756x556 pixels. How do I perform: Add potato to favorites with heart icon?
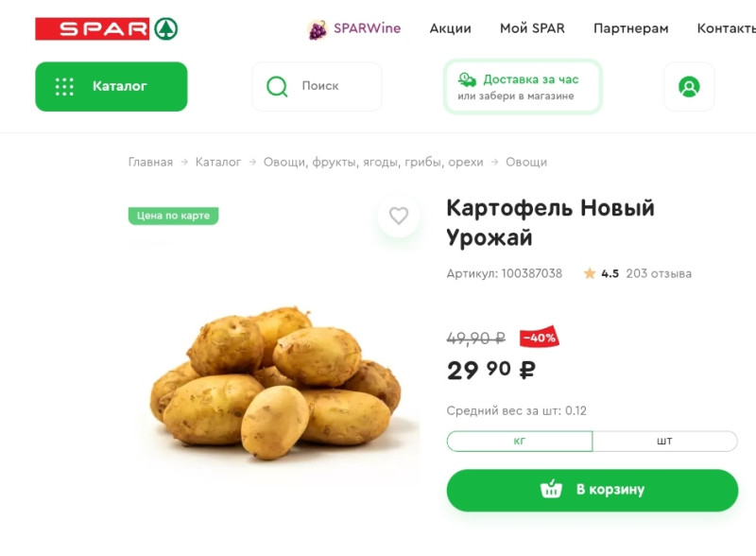coord(399,216)
